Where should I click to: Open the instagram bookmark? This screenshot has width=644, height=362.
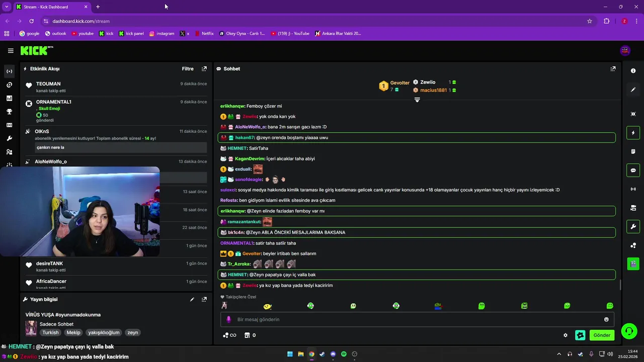pos(162,34)
